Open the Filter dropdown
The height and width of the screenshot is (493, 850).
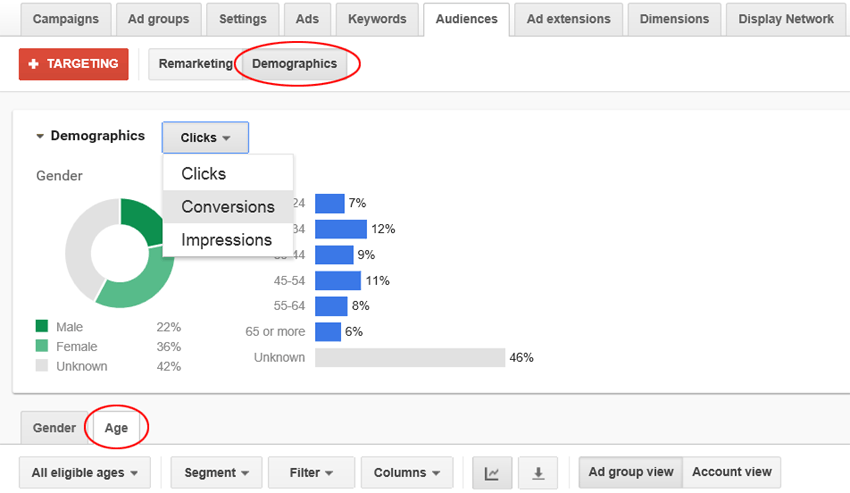311,473
